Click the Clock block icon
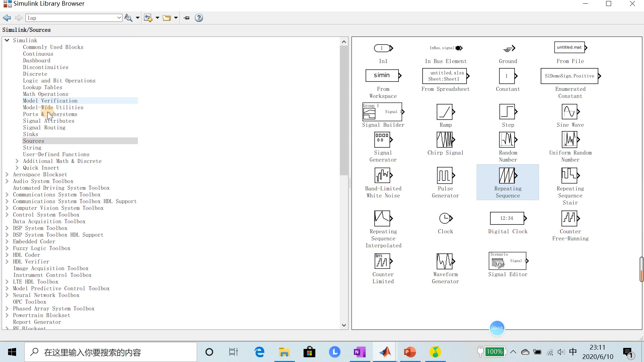This screenshot has width=644, height=362. point(445,219)
